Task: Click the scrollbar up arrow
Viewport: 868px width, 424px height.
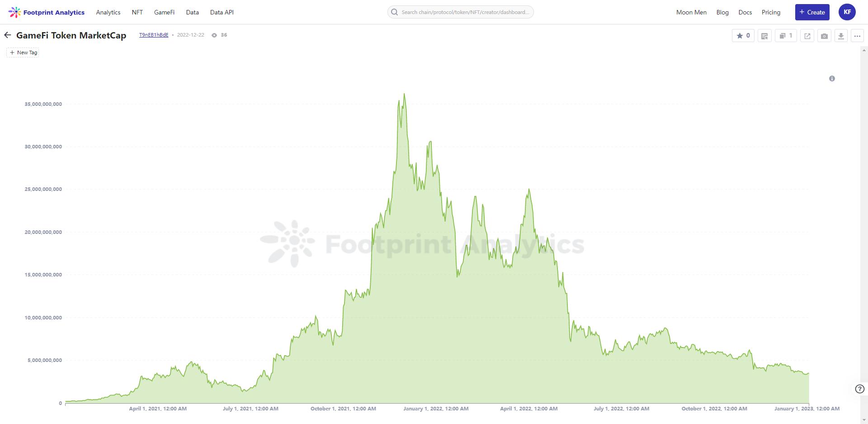Action: [864, 50]
